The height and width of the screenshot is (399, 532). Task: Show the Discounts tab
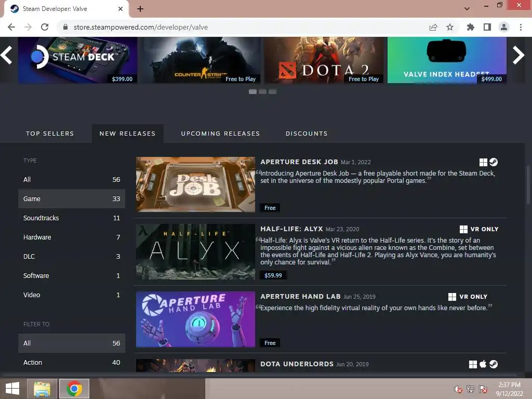coord(307,134)
